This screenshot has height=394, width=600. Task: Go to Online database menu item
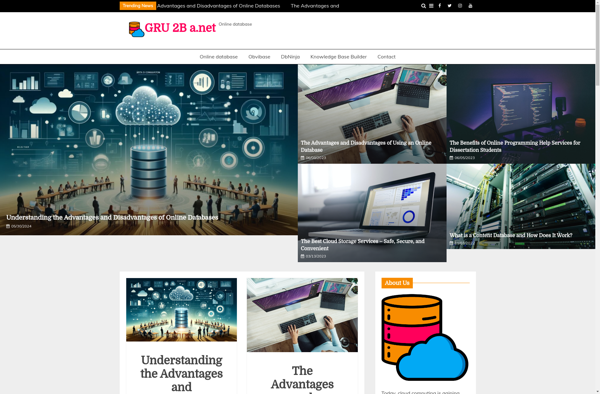click(x=218, y=57)
